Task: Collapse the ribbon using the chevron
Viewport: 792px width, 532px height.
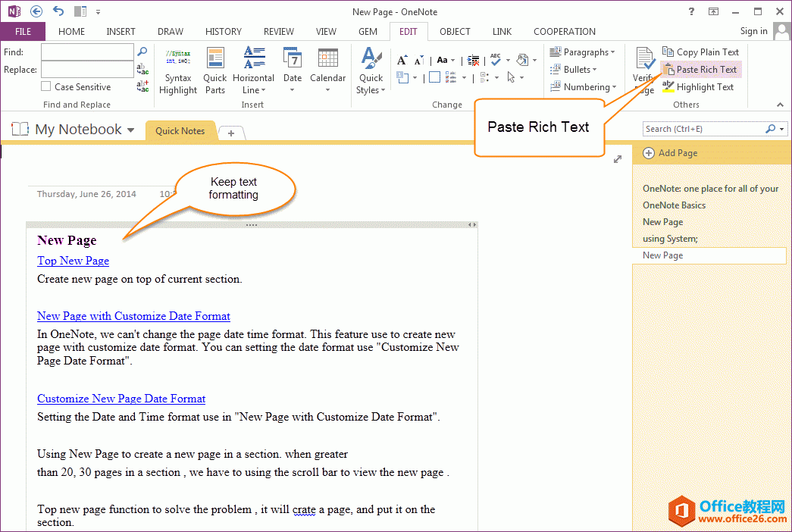Action: pyautogui.click(x=781, y=105)
